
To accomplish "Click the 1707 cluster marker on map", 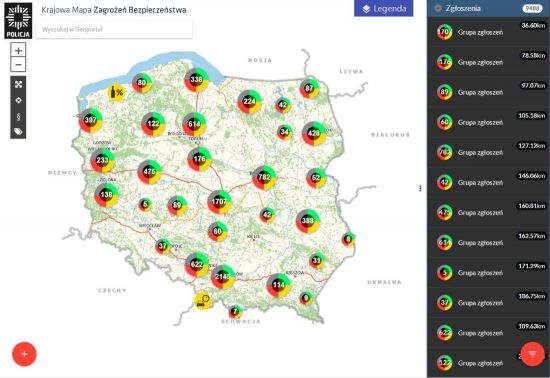I will point(220,202).
